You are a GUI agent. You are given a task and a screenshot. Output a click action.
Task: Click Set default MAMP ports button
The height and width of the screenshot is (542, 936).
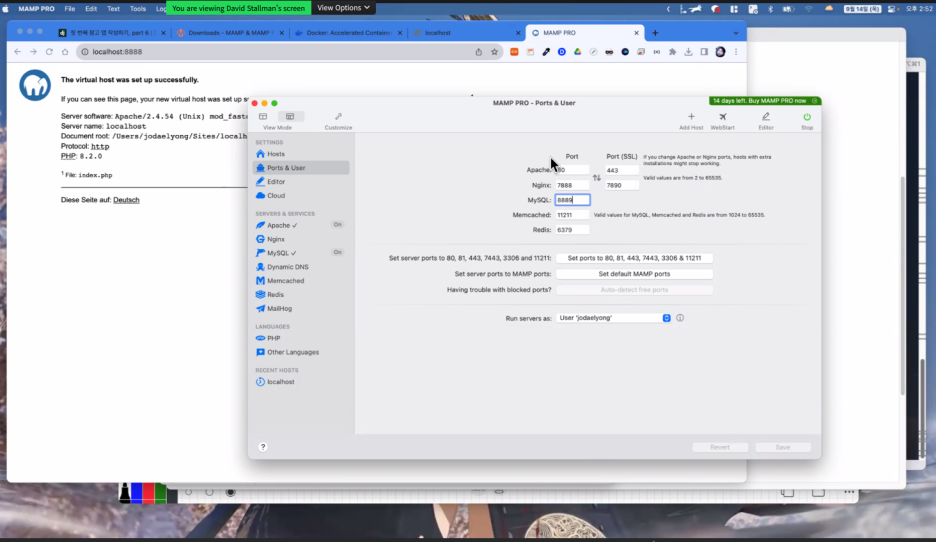(x=634, y=274)
